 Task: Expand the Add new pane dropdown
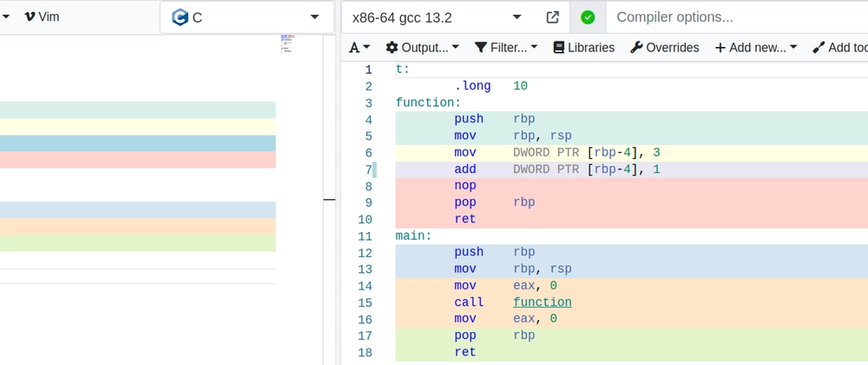tap(756, 48)
